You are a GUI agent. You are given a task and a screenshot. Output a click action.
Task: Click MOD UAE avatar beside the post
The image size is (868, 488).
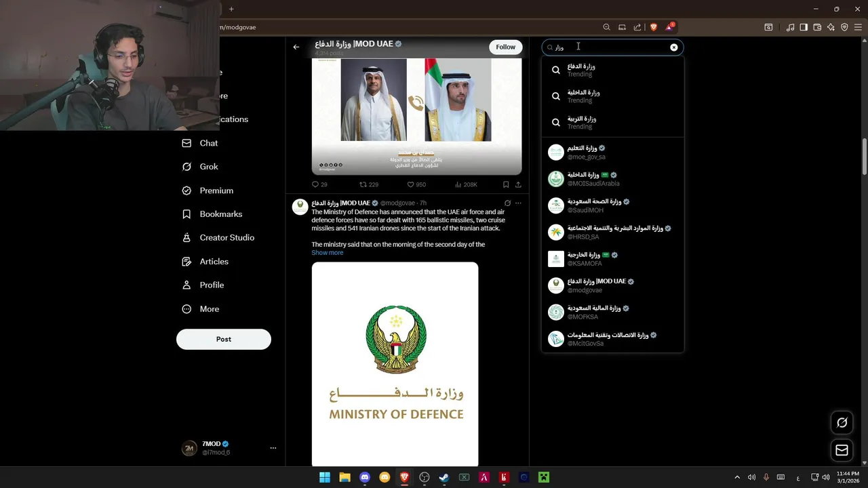pyautogui.click(x=300, y=207)
